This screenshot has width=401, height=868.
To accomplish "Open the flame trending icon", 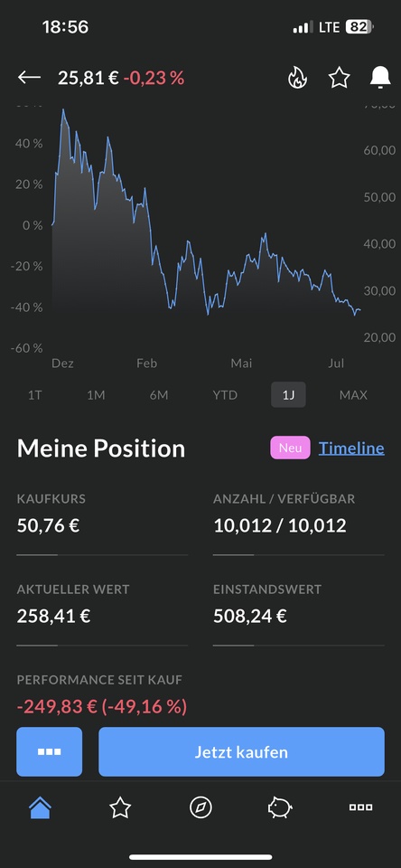I will [297, 78].
